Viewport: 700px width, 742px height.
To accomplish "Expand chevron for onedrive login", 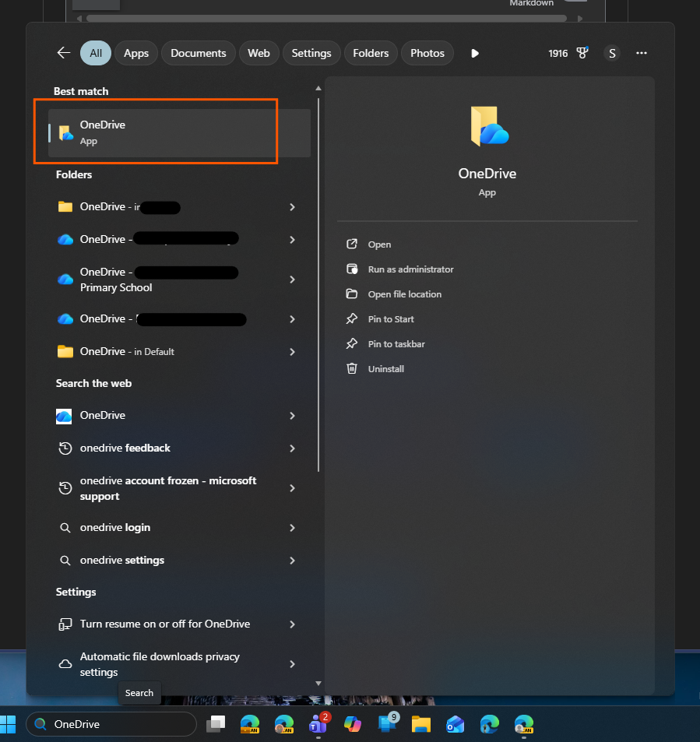I will click(293, 528).
